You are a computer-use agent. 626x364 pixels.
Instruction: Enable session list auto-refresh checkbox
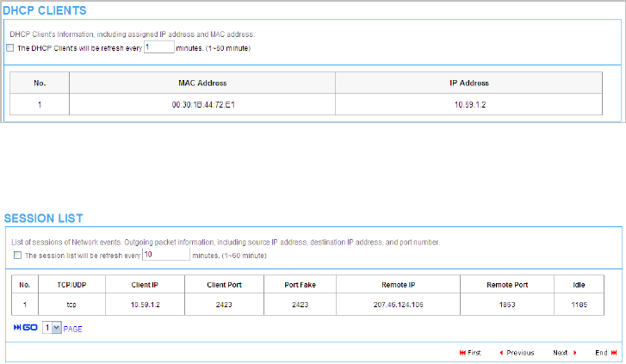[17, 256]
